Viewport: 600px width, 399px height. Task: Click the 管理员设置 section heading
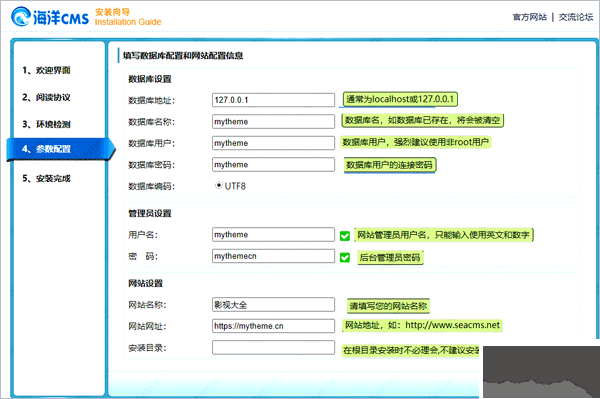(150, 213)
